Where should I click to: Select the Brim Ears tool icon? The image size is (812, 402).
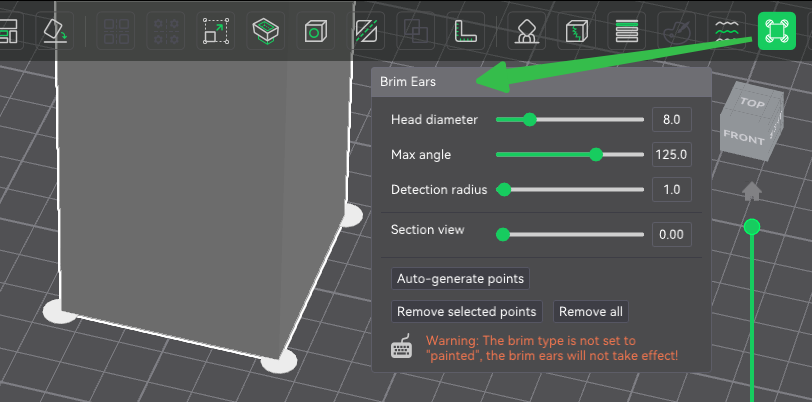point(775,31)
